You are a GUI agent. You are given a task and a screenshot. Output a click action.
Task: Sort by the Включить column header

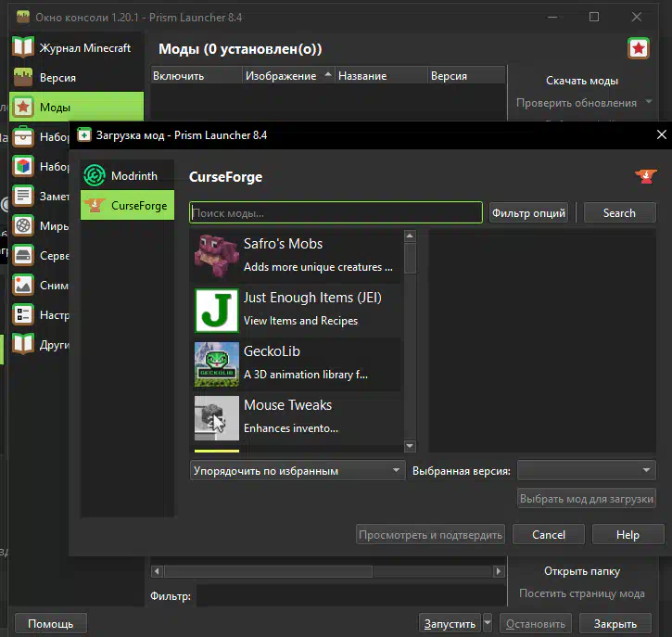[x=197, y=75]
